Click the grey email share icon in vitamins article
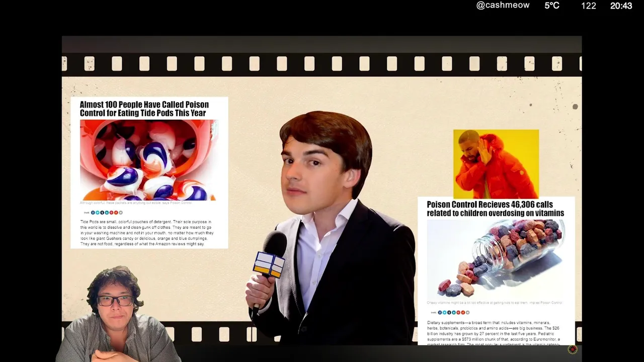Viewport: 644px width, 362px height. pyautogui.click(x=467, y=312)
